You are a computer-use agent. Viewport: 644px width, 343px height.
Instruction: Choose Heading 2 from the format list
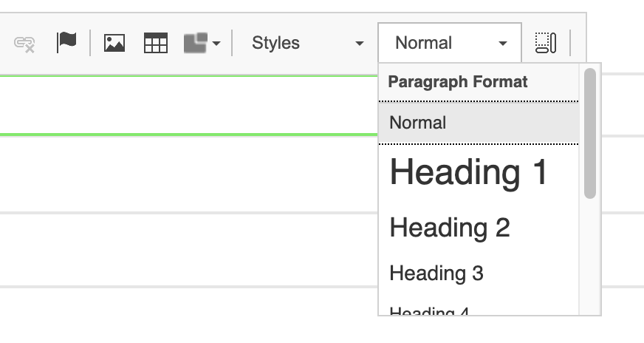tap(450, 228)
